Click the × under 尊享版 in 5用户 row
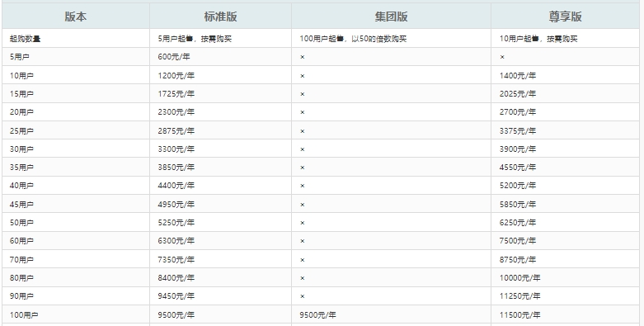This screenshot has height=326, width=644. click(x=502, y=57)
